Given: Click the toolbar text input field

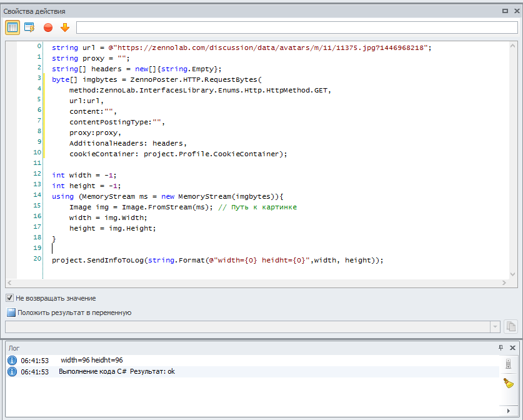Looking at the screenshot, I should tap(296, 27).
